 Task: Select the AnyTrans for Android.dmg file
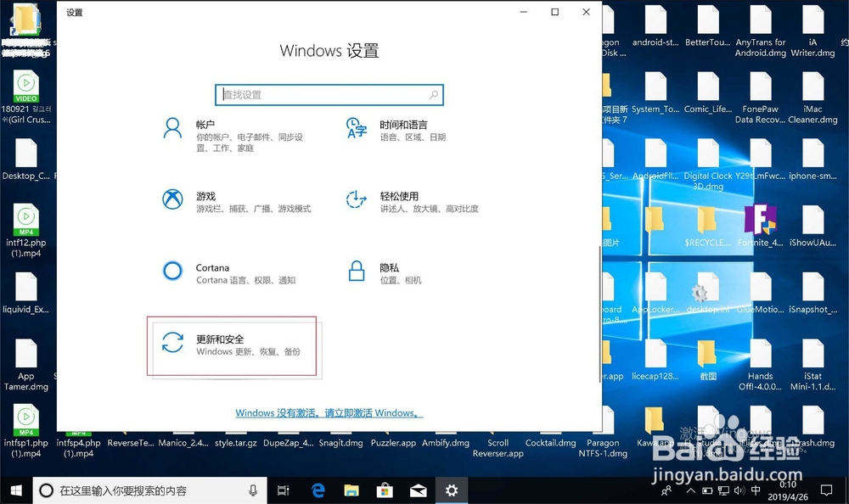(760, 31)
